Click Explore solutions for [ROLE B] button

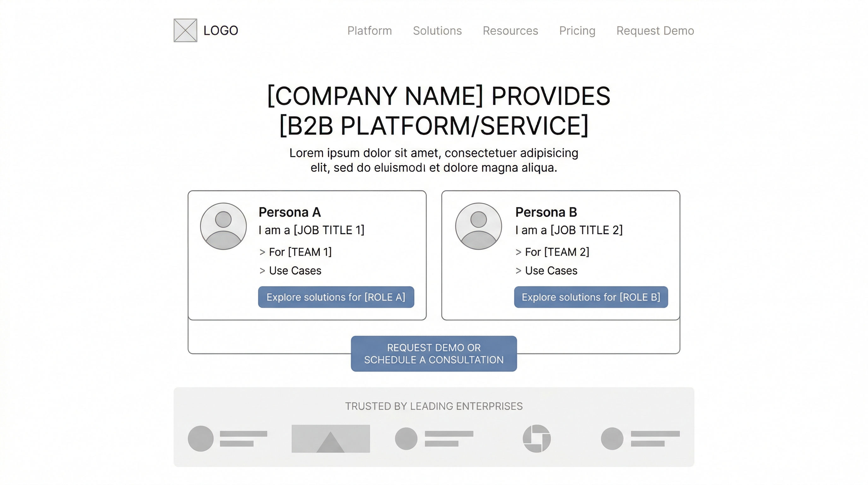(x=591, y=297)
